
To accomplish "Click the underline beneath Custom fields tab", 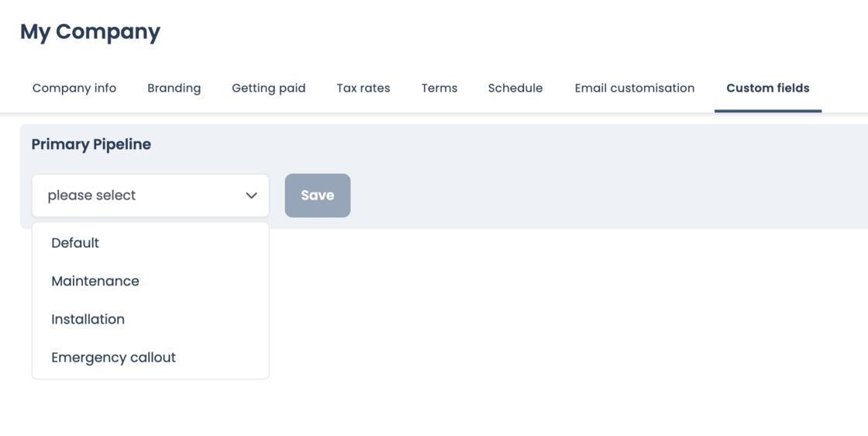I will (767, 111).
